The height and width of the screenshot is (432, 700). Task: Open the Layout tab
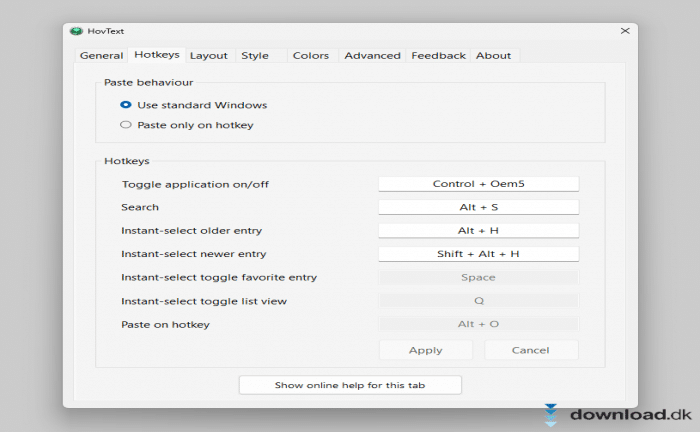208,56
